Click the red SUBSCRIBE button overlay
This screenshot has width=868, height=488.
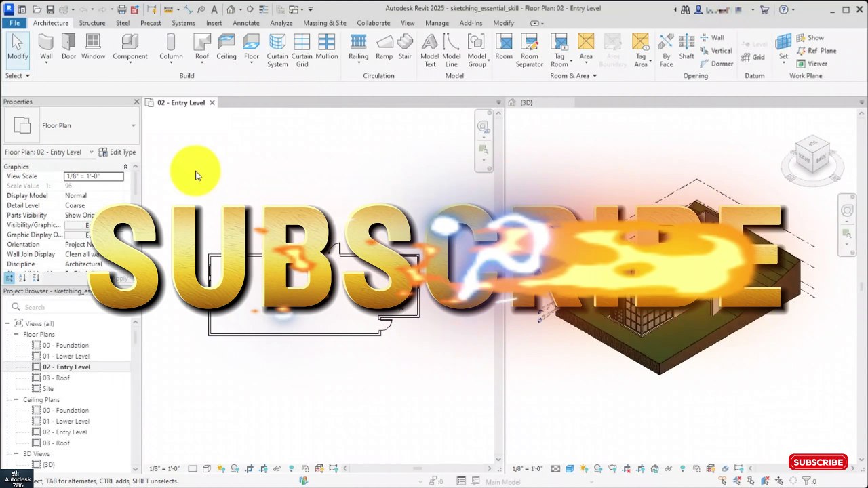click(x=818, y=462)
